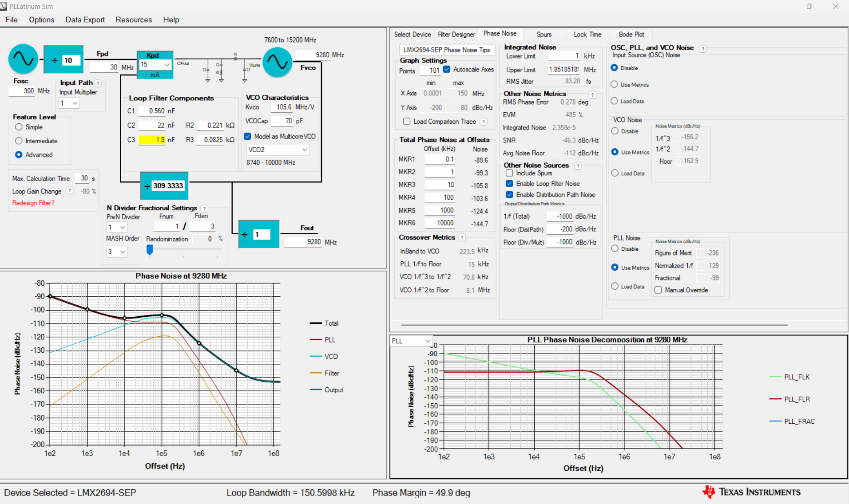
Task: Click the output divider block showing 1
Action: point(259,234)
